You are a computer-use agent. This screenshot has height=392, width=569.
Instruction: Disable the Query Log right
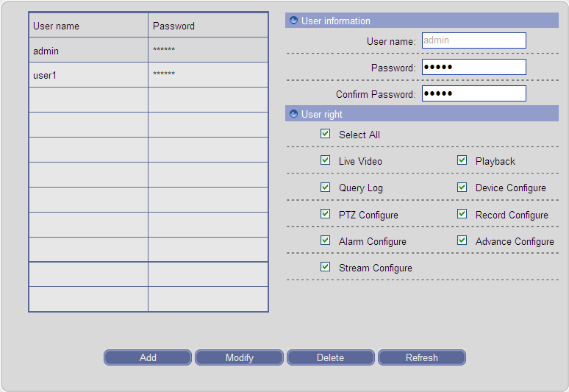pyautogui.click(x=325, y=188)
